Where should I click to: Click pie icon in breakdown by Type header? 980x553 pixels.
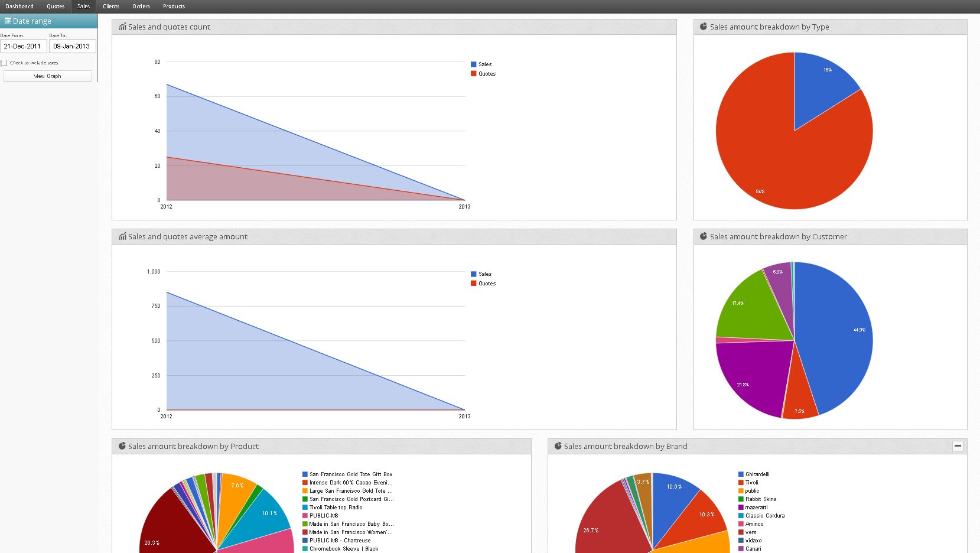703,27
